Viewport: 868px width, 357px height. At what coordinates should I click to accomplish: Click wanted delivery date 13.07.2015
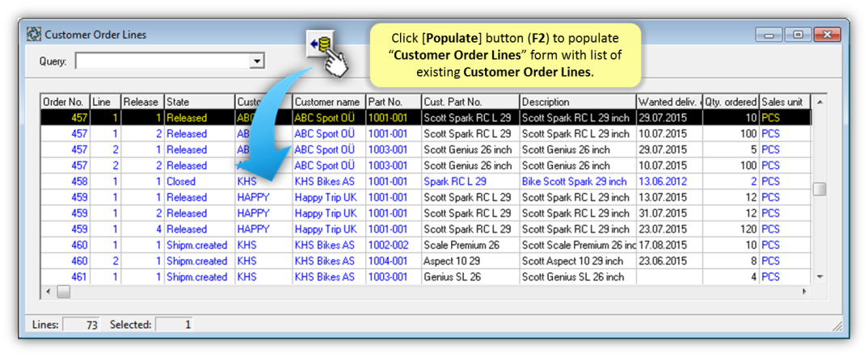pyautogui.click(x=669, y=197)
